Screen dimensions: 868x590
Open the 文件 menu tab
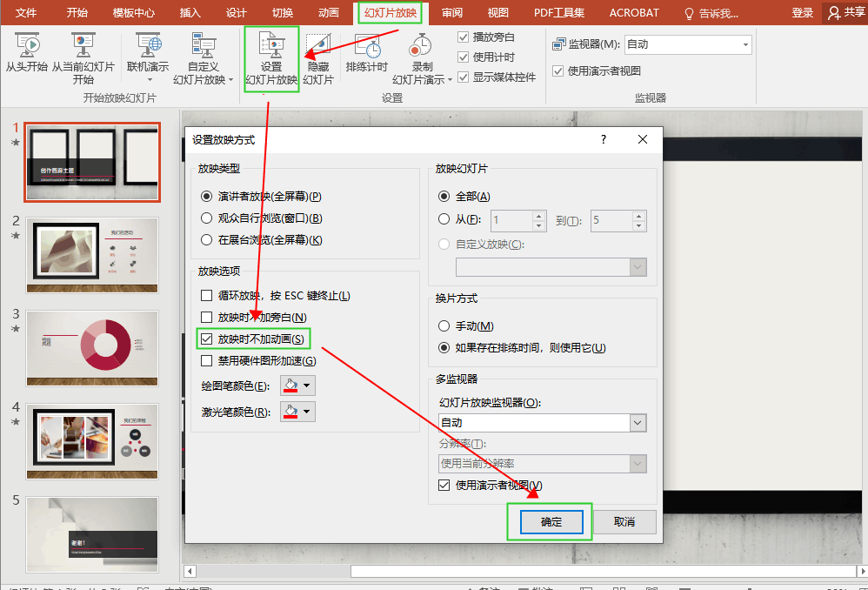coord(25,13)
